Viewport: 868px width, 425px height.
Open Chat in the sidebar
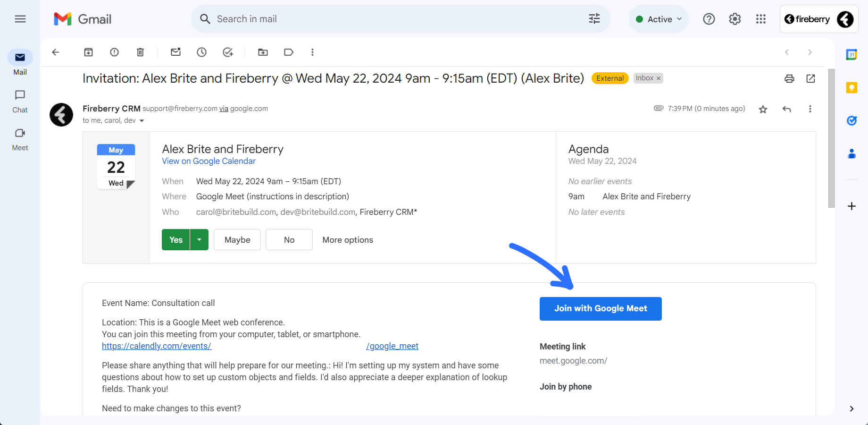pos(20,102)
